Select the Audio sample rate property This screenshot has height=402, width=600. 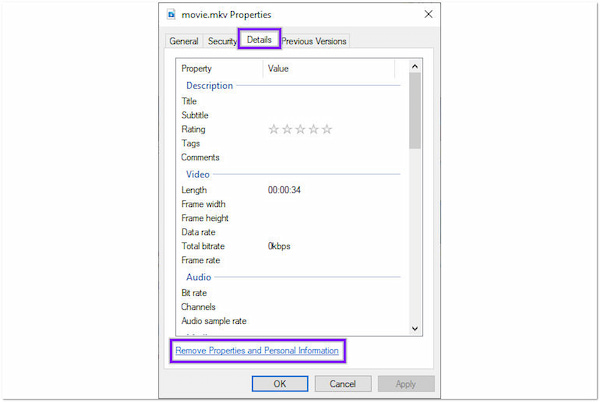(214, 321)
